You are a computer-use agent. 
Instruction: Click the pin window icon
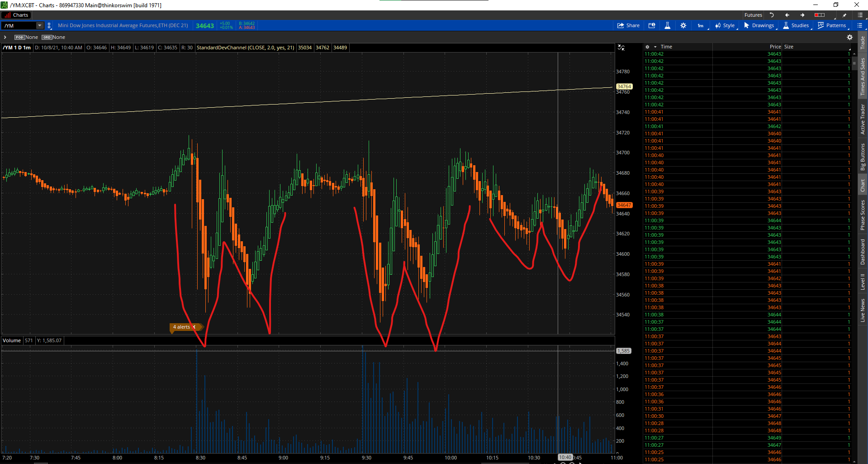844,15
